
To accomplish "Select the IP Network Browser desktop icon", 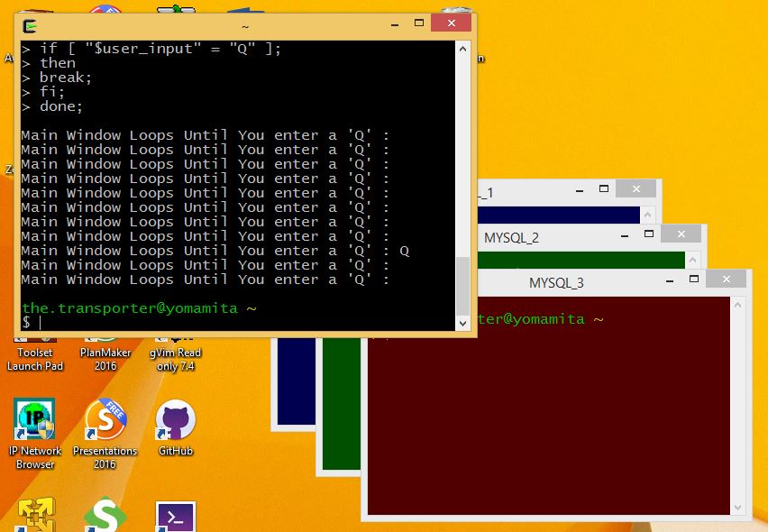I will tap(35, 435).
